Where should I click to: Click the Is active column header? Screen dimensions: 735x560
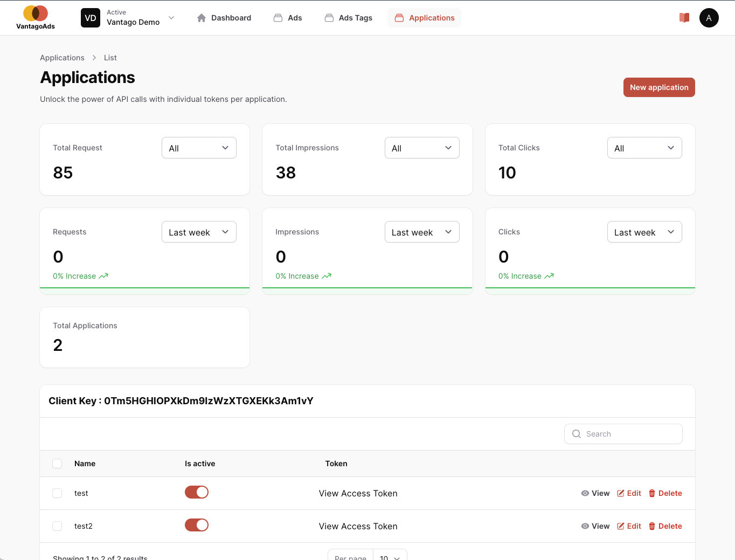(x=200, y=464)
